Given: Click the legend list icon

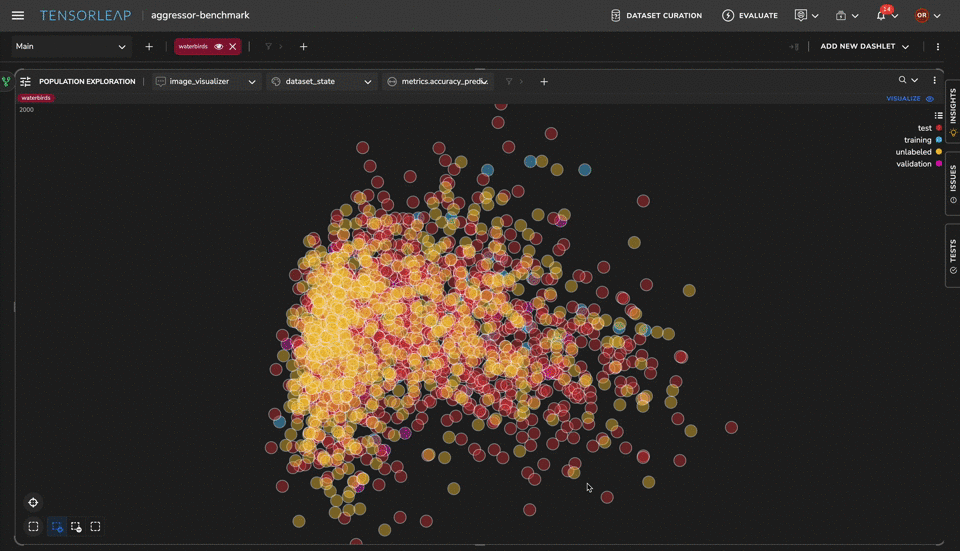Looking at the screenshot, I should coord(938,116).
